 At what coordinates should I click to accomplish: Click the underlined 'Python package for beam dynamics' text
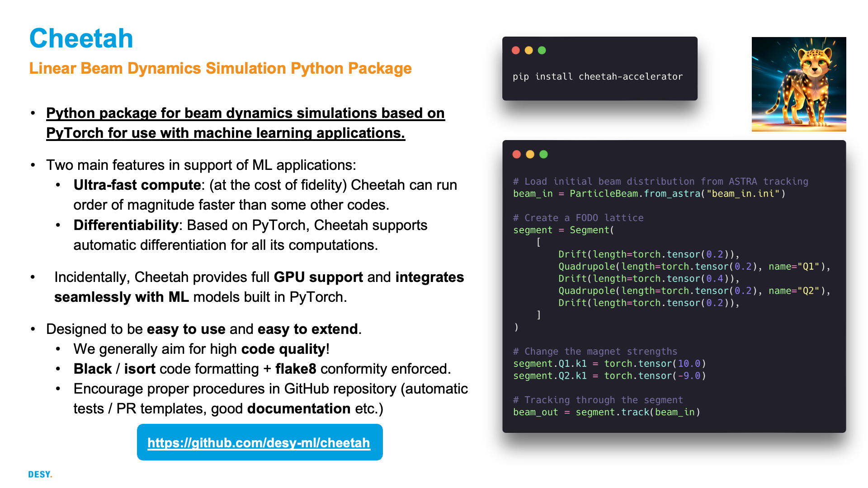[x=245, y=123]
